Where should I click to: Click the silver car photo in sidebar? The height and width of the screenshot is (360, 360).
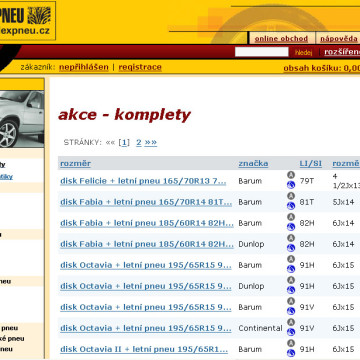click(22, 119)
